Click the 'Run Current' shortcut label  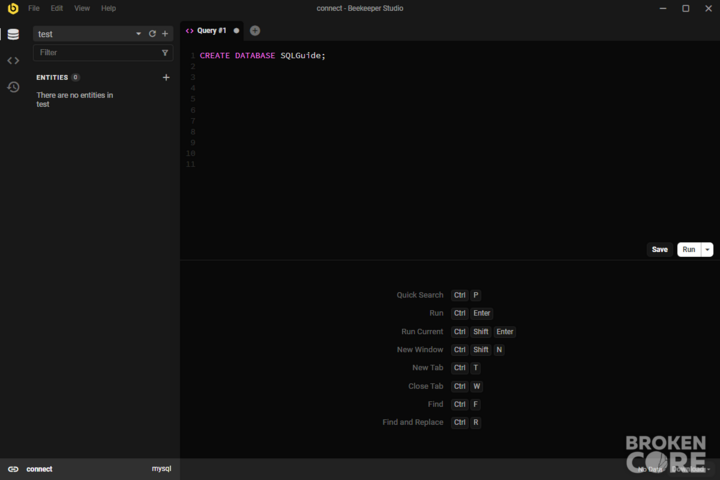click(422, 332)
